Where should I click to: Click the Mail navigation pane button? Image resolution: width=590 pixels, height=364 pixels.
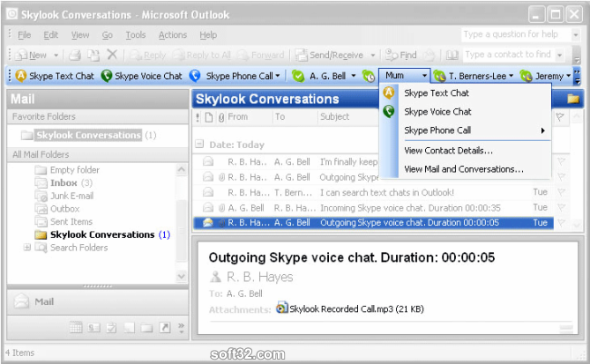pos(98,301)
